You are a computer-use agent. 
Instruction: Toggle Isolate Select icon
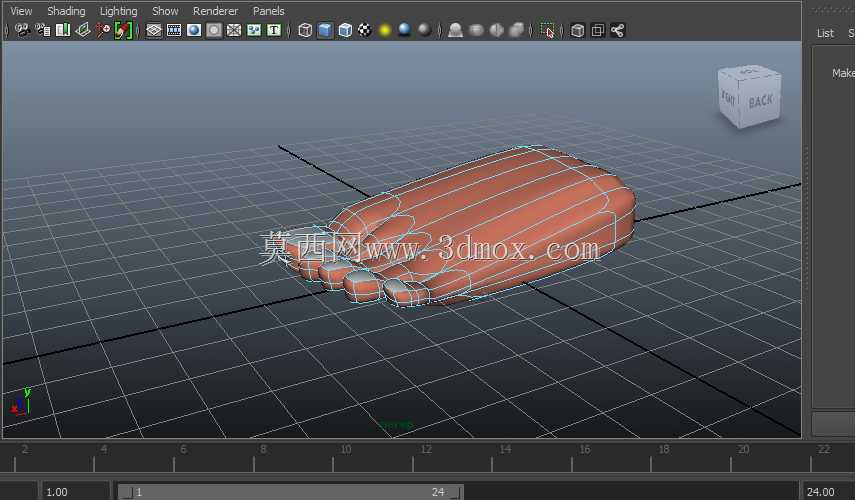pyautogui.click(x=547, y=30)
